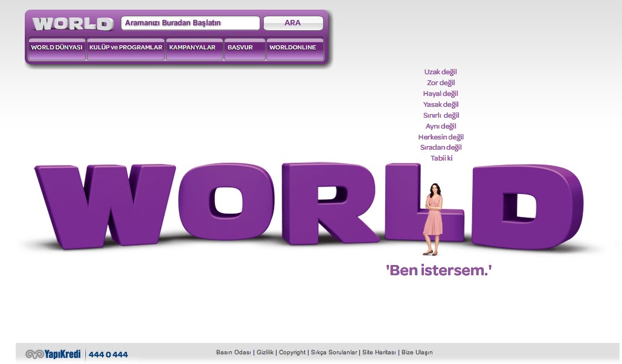Image resolution: width=622 pixels, height=364 pixels.
Task: Open the Bize Ulaşın footer link
Action: point(417,352)
